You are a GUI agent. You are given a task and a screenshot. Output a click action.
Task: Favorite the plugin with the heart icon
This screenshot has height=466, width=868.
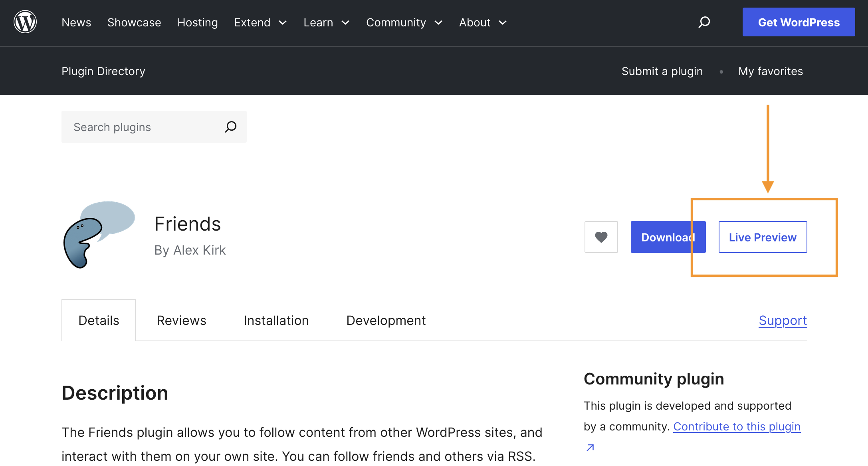[x=601, y=237]
